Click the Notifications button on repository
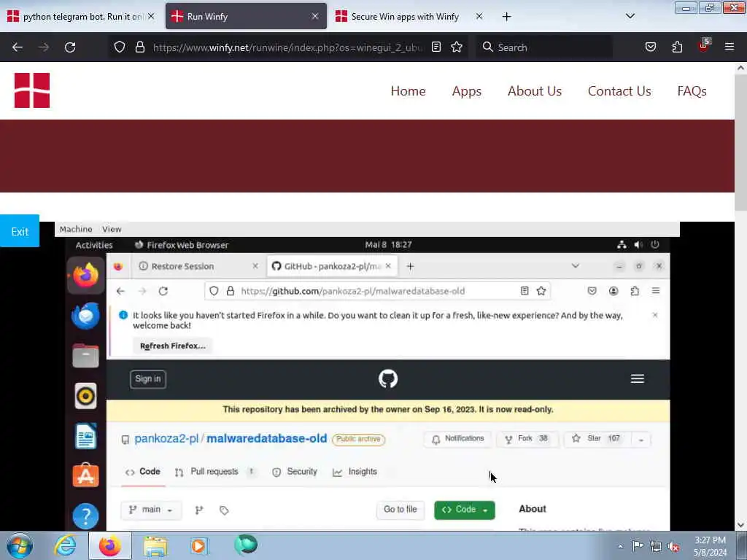 tap(457, 438)
